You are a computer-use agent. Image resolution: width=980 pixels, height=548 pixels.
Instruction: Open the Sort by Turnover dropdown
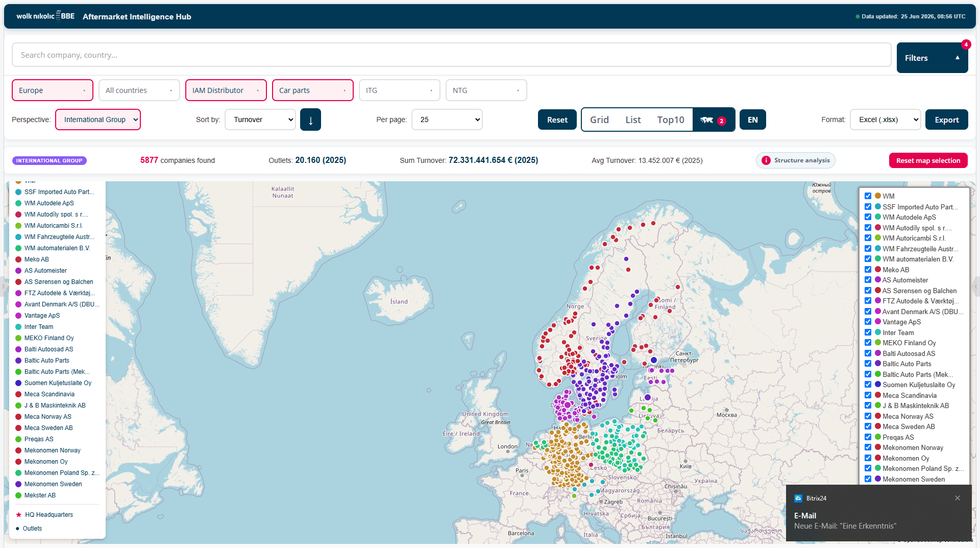pyautogui.click(x=260, y=120)
